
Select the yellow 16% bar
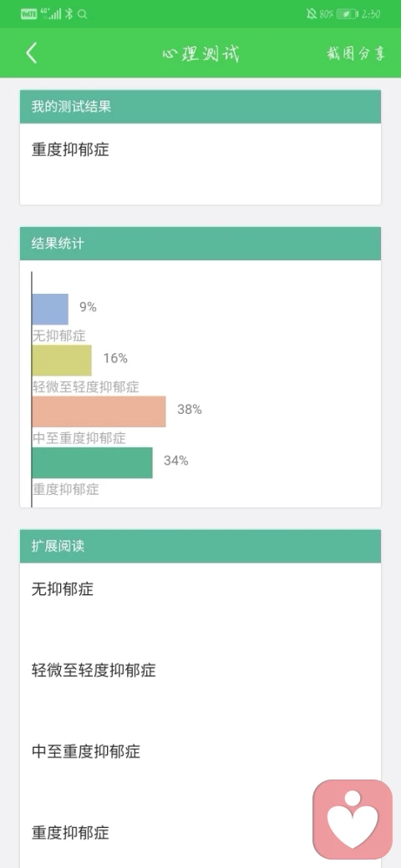tap(62, 361)
